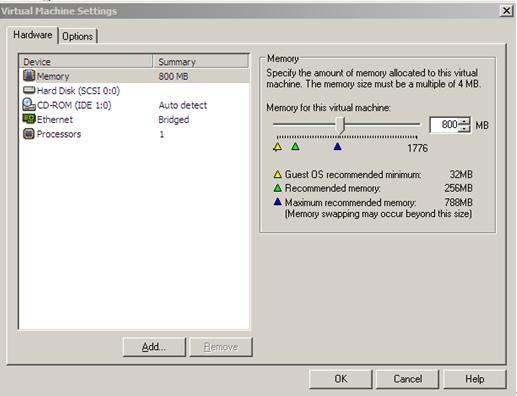Click yellow triangle beside Guest OS minimum
Image resolution: width=517 pixels, height=396 pixels.
278,174
